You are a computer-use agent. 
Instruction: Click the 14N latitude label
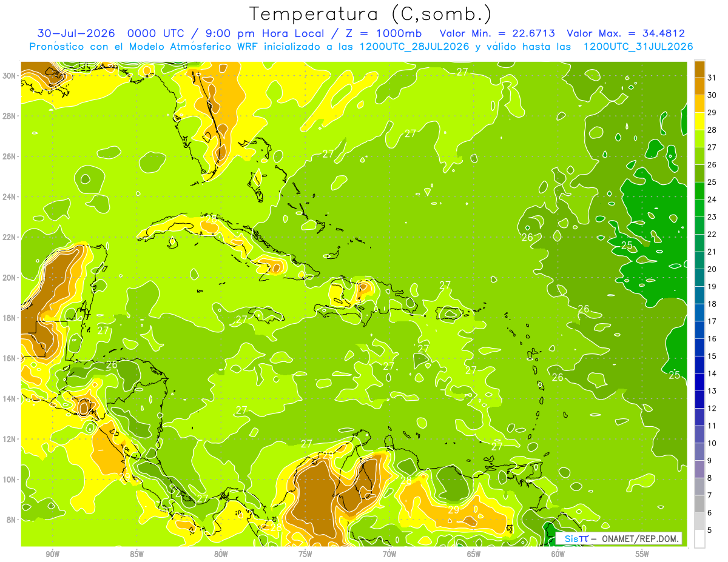[10, 398]
